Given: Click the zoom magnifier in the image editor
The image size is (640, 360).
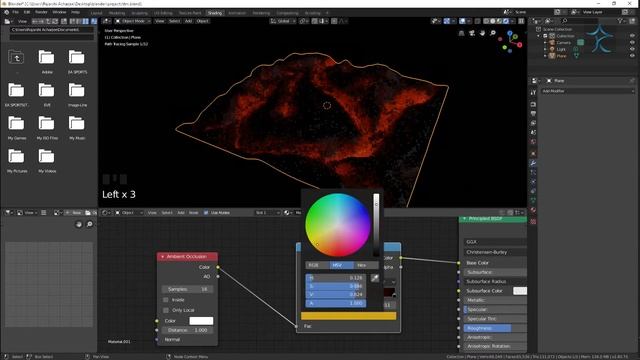Looking at the screenshot, I should 89,224.
